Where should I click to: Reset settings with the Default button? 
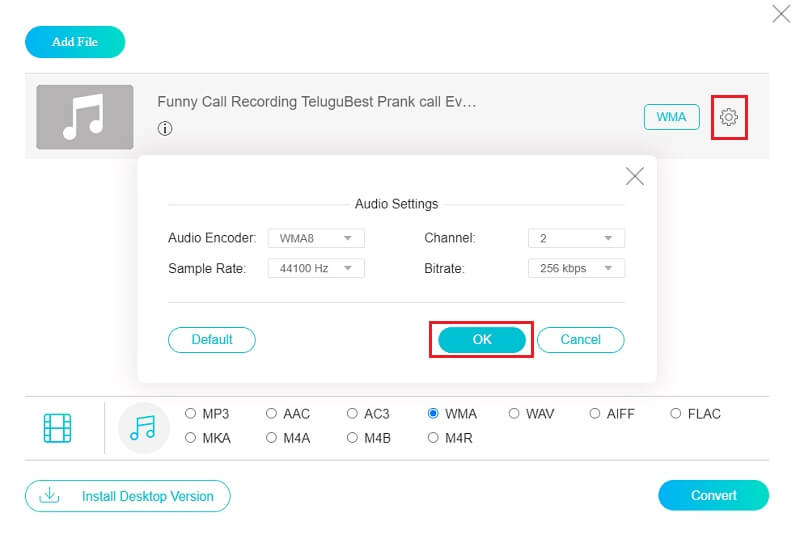(212, 340)
